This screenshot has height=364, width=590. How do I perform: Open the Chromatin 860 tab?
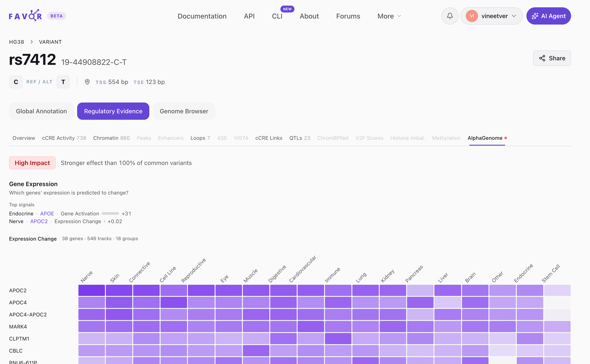coord(111,138)
